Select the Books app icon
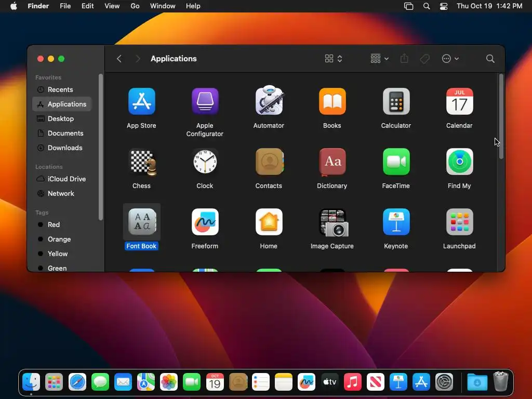The image size is (532, 399). [x=332, y=101]
